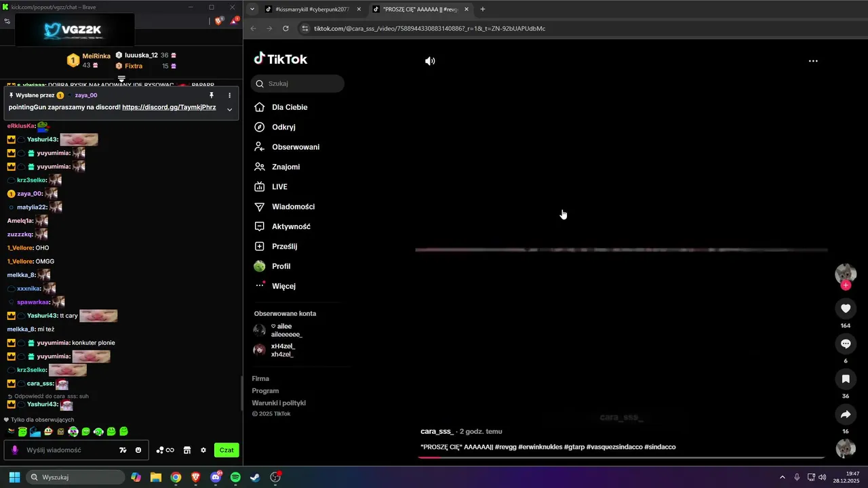Open the Windows Start menu
868x488 pixels.
tap(14, 477)
